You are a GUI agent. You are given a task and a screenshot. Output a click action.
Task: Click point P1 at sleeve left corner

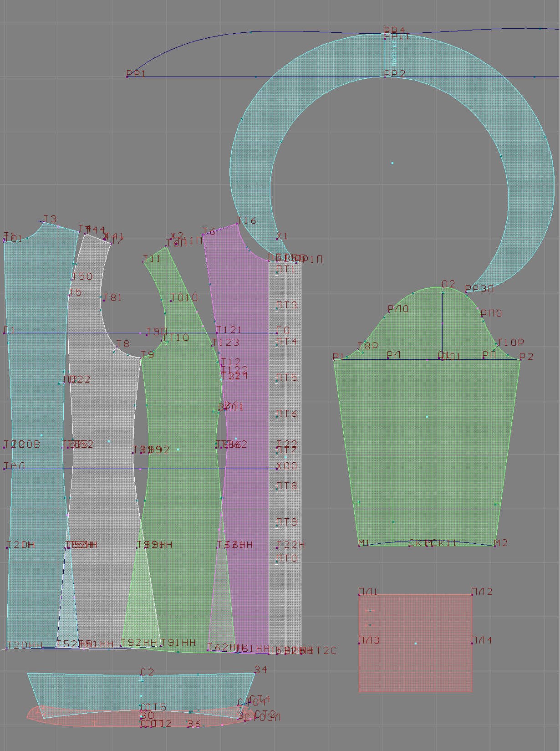coord(334,360)
